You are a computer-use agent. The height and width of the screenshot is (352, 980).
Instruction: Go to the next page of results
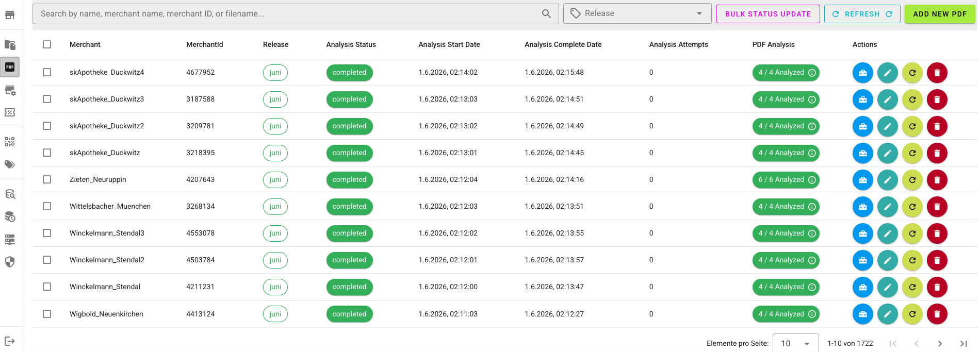coord(940,344)
